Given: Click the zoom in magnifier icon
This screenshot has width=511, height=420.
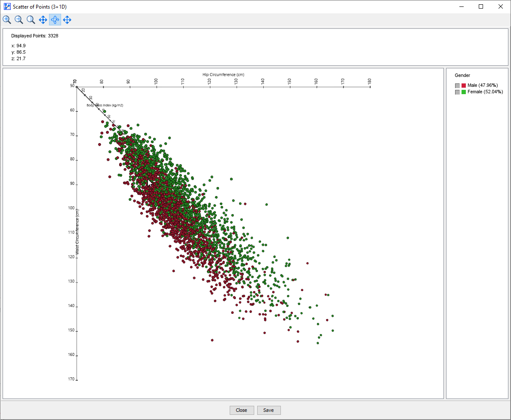Looking at the screenshot, I should [x=7, y=20].
